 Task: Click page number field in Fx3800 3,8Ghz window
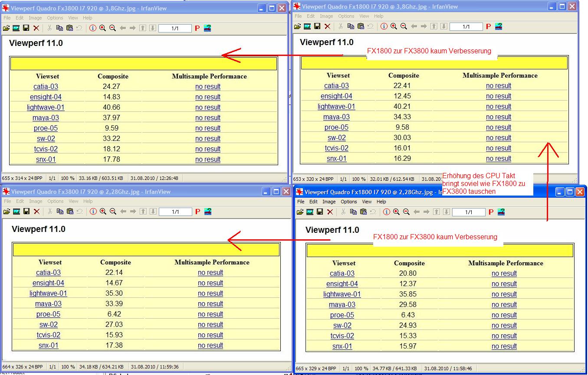[x=175, y=28]
